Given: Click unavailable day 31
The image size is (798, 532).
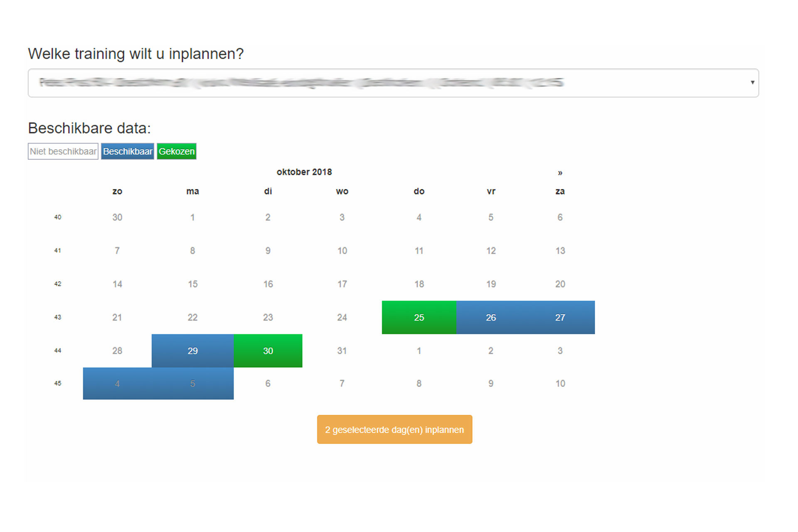Looking at the screenshot, I should [x=342, y=351].
